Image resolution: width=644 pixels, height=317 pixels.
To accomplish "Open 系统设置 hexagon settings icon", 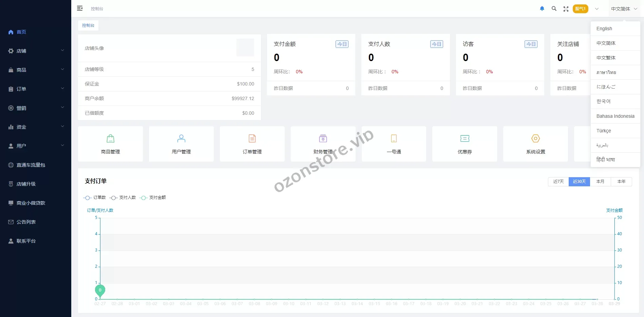I will coord(535,138).
